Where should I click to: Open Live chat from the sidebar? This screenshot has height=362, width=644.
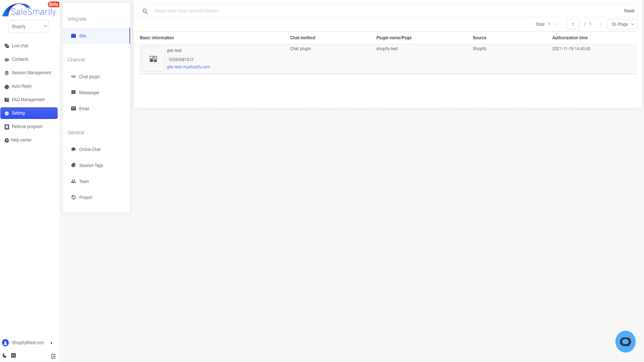click(x=20, y=46)
